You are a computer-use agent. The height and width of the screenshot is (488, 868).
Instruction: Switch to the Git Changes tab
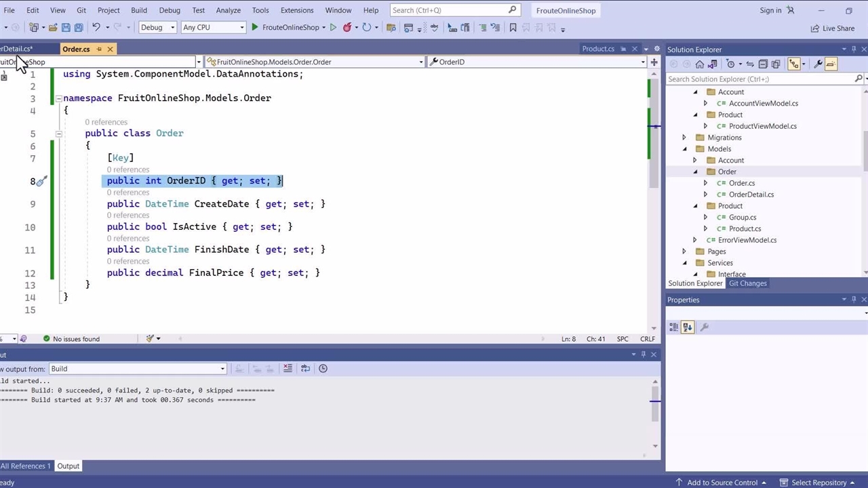(747, 283)
